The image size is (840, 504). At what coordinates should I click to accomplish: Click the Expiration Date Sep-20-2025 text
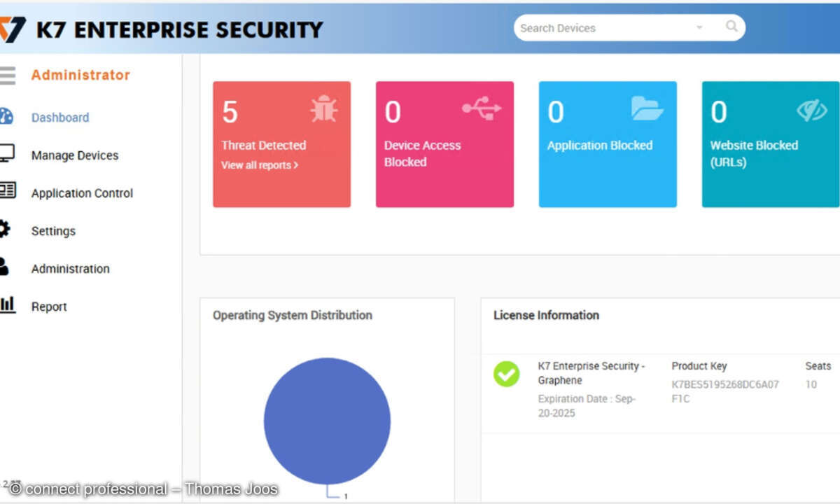tap(587, 406)
